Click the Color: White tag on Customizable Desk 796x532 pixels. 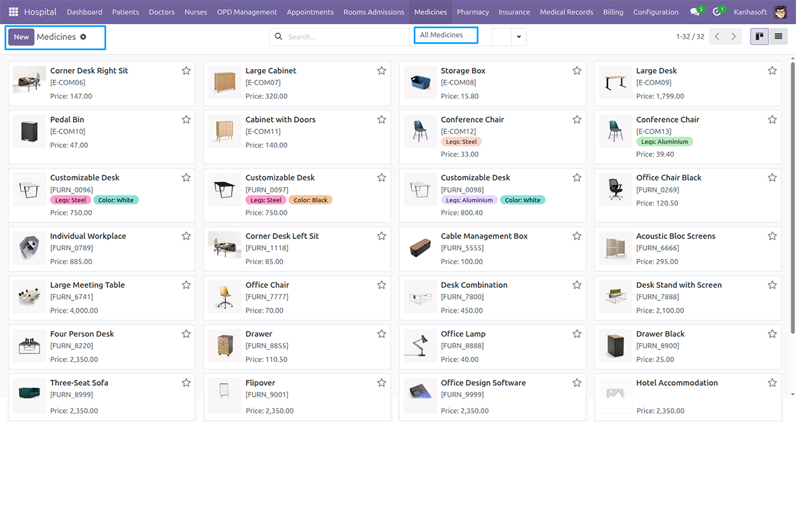[116, 199]
